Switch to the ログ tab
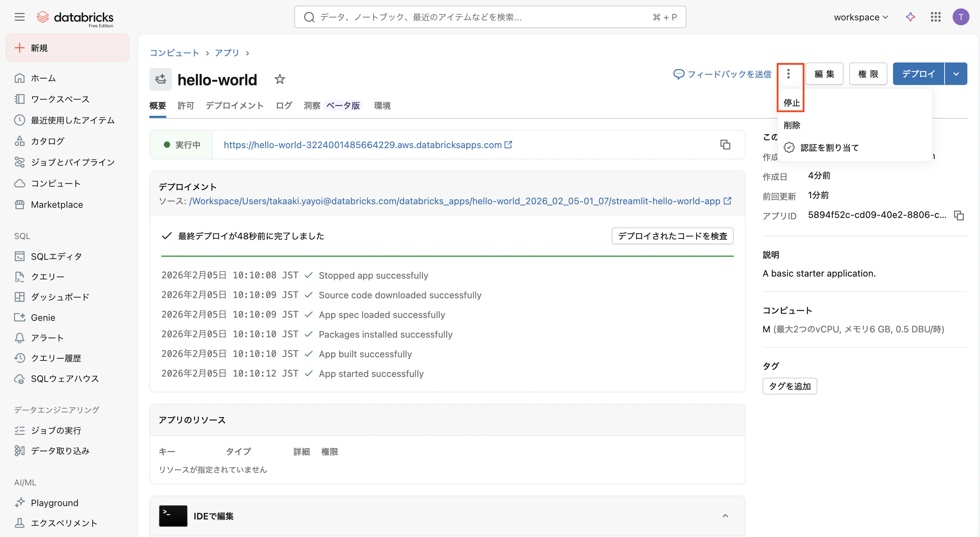 (x=283, y=105)
